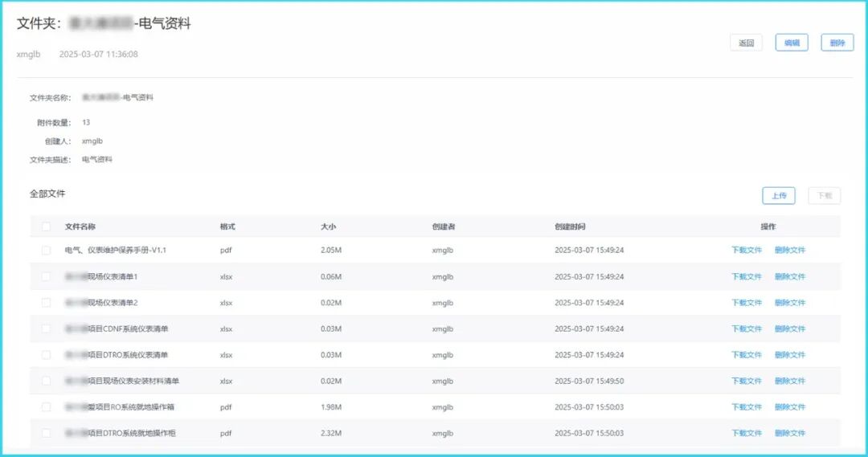Check the DTRO系统就地操作柜 row checkbox

(46, 433)
